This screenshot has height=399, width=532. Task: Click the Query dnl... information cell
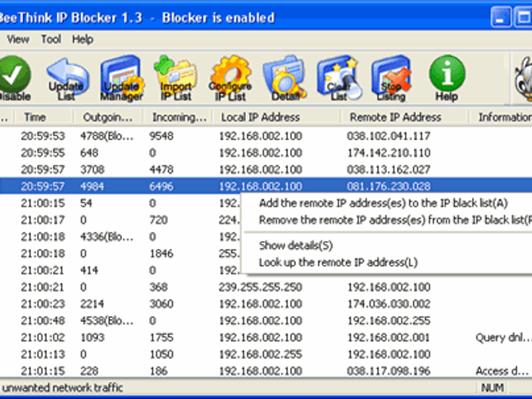[x=502, y=337]
